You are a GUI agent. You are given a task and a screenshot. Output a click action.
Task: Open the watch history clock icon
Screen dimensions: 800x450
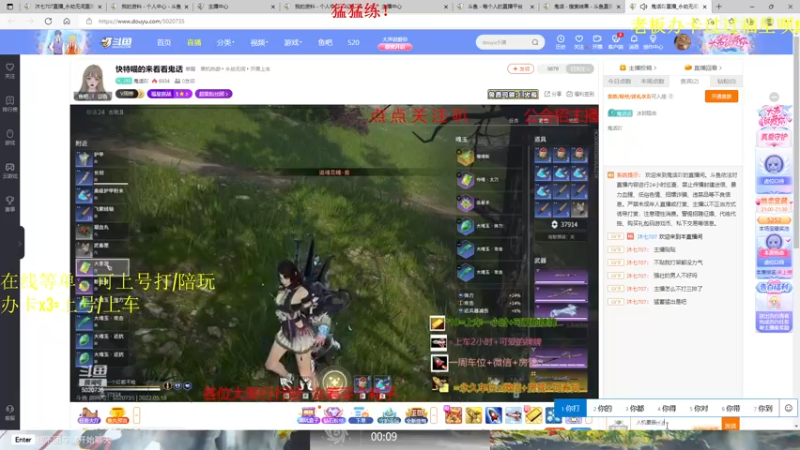point(560,42)
